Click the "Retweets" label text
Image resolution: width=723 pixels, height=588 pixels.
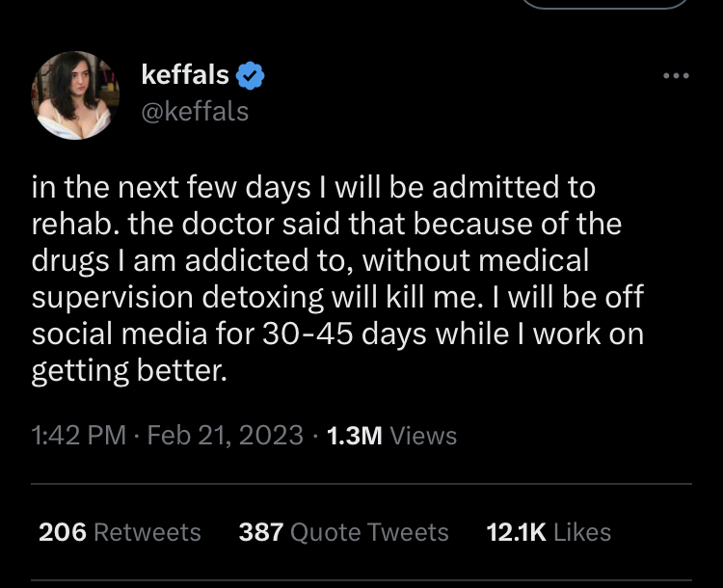point(147,531)
